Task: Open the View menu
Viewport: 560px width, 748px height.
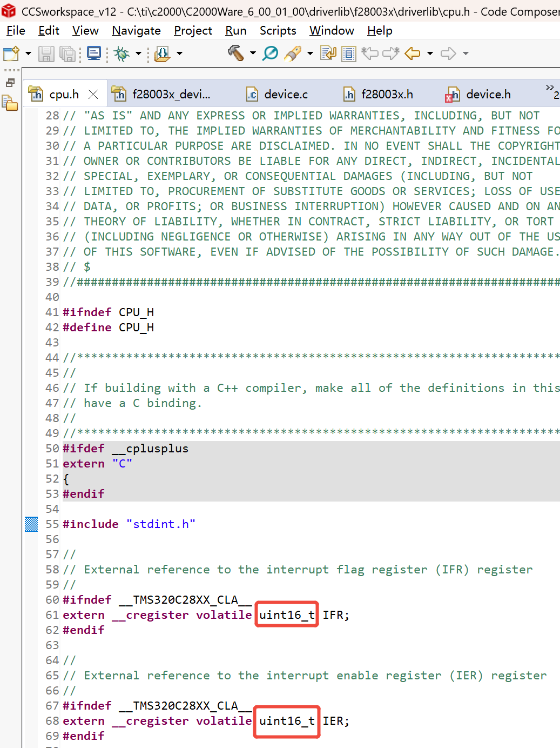Action: (x=85, y=31)
